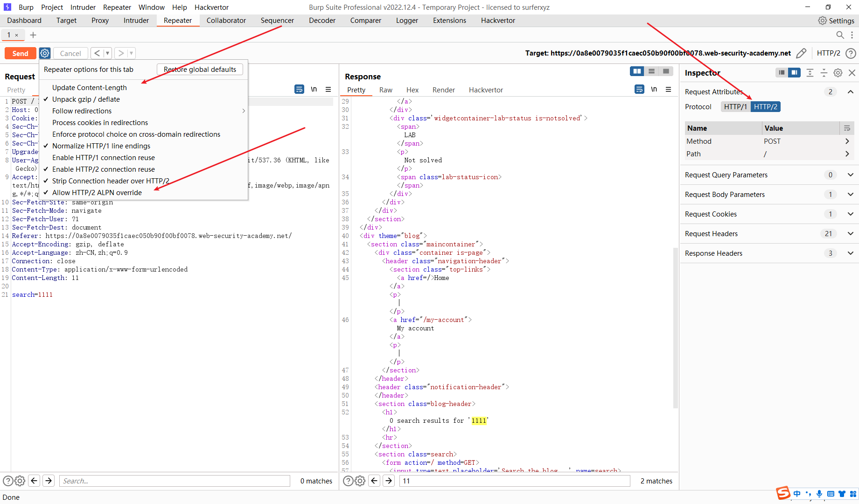Toggle response word wrap icon
This screenshot has height=504, width=859.
[639, 89]
